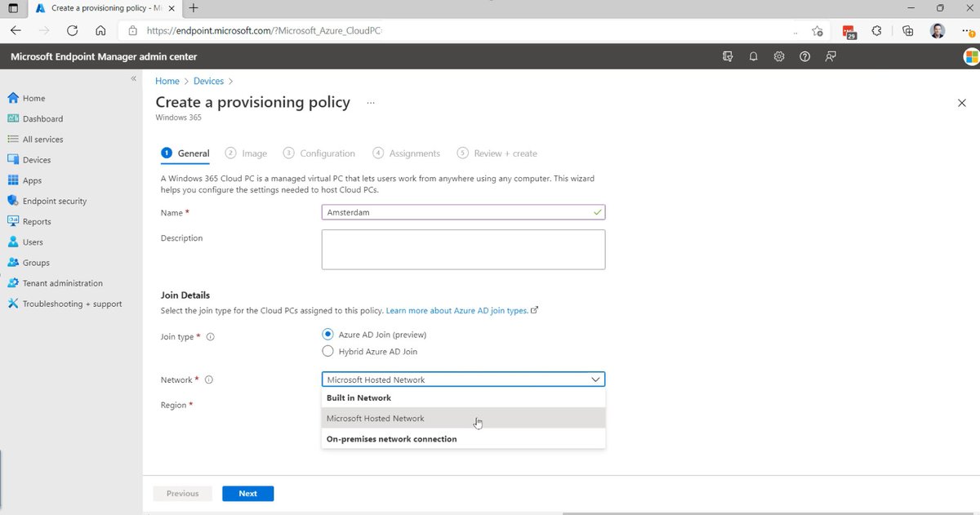Click the Next button
The height and width of the screenshot is (515, 980).
coord(247,494)
